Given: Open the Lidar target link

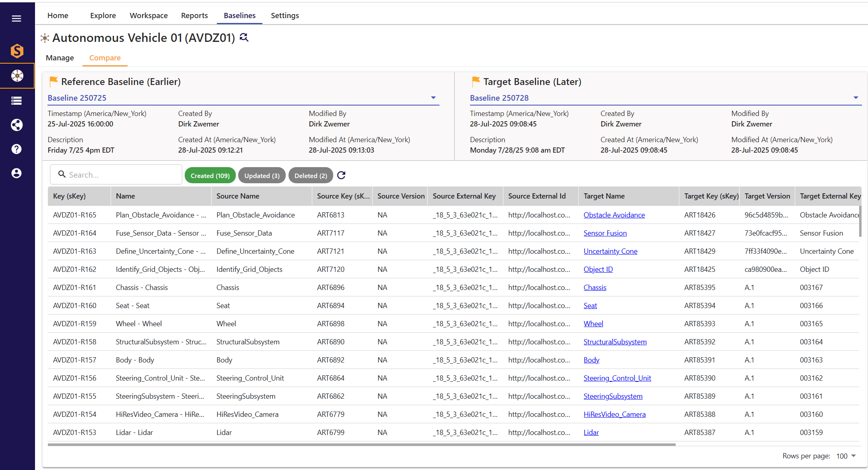Looking at the screenshot, I should (x=591, y=433).
